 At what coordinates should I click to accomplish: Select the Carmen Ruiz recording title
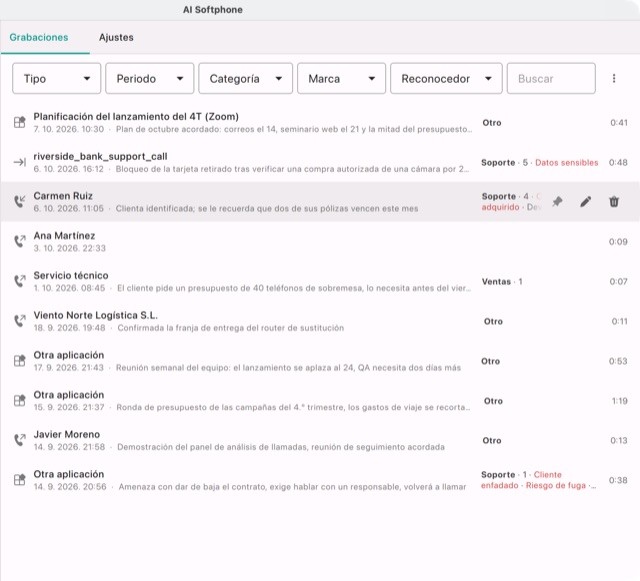click(63, 196)
